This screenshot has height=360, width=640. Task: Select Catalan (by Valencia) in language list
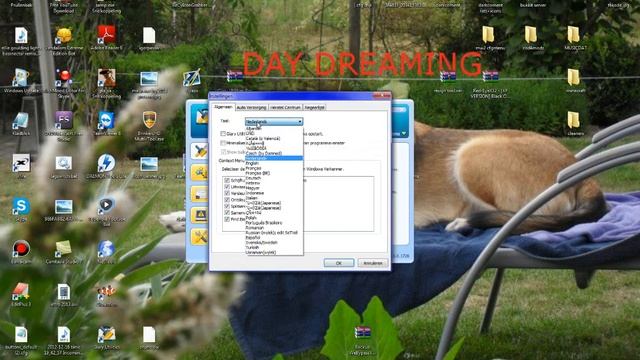[274, 138]
